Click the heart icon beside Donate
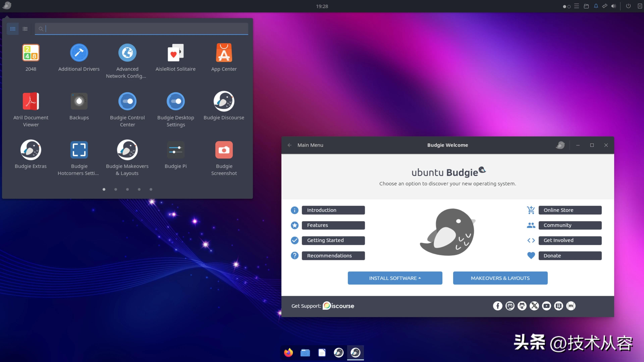 [531, 256]
